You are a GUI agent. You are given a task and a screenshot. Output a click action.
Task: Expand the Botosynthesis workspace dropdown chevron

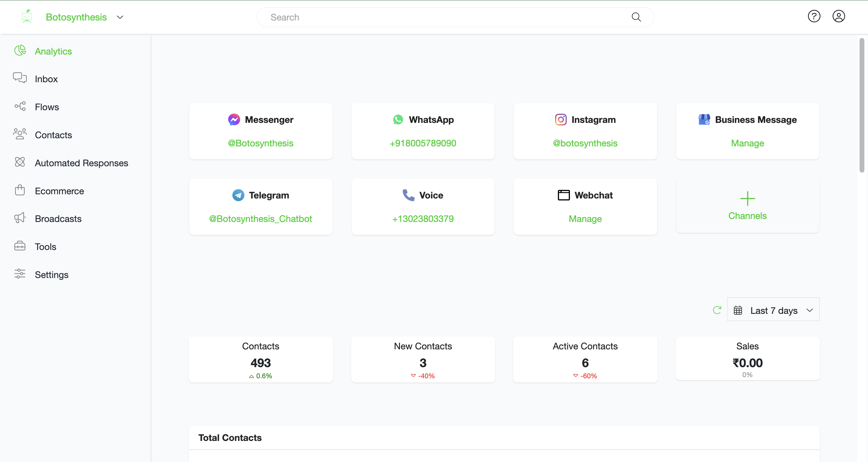pos(120,17)
